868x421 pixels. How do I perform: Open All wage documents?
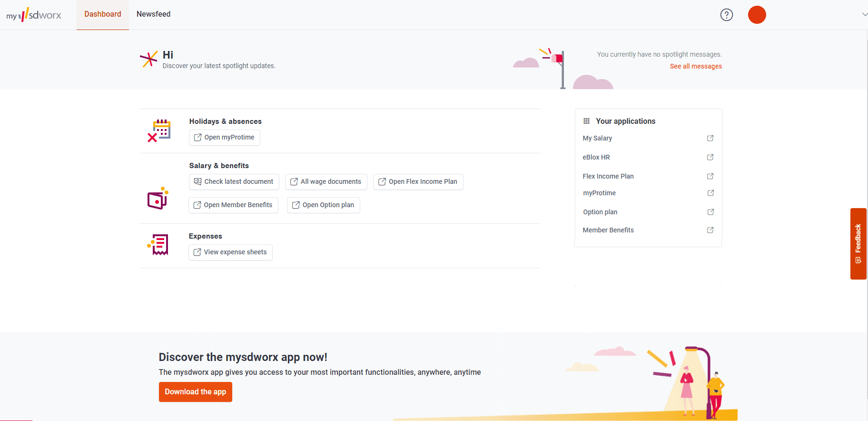click(326, 181)
